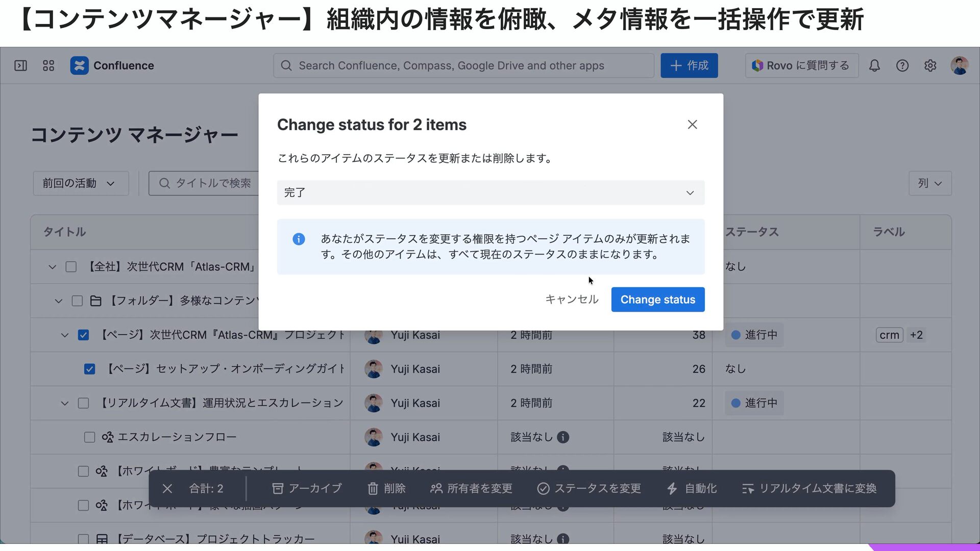Viewport: 980px width, 551px height.
Task: Open the app switcher grid icon
Action: click(x=48, y=65)
